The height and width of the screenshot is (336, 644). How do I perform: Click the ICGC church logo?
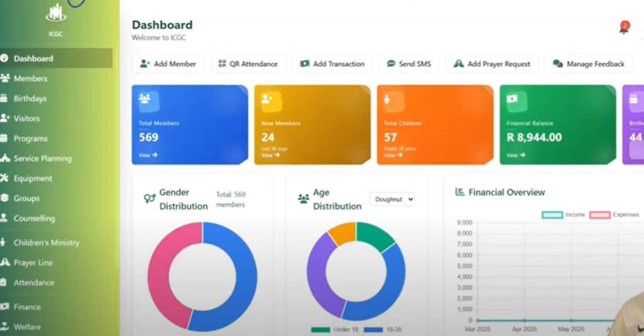pyautogui.click(x=55, y=13)
